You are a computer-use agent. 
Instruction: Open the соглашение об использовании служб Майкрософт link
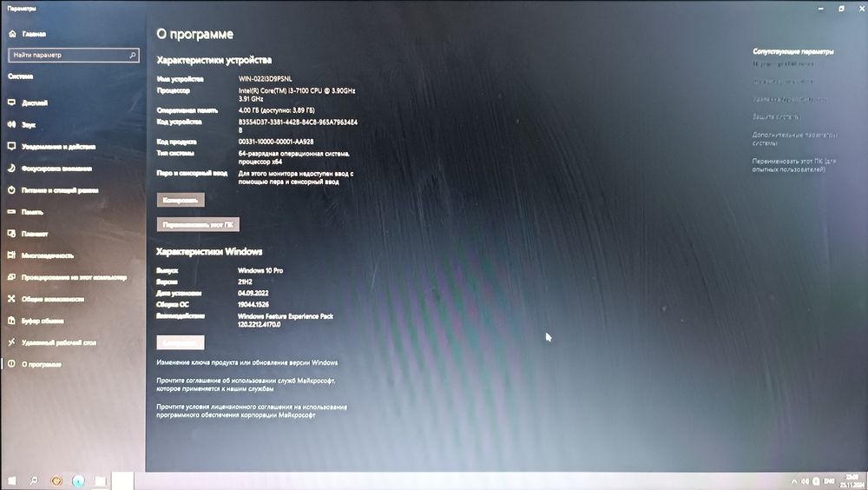pos(246,385)
